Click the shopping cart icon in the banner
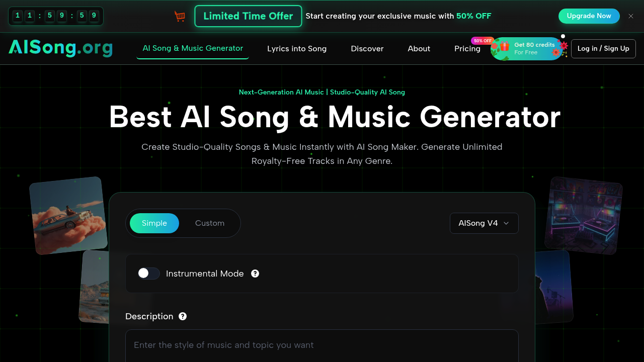Image resolution: width=644 pixels, height=362 pixels. tap(180, 16)
